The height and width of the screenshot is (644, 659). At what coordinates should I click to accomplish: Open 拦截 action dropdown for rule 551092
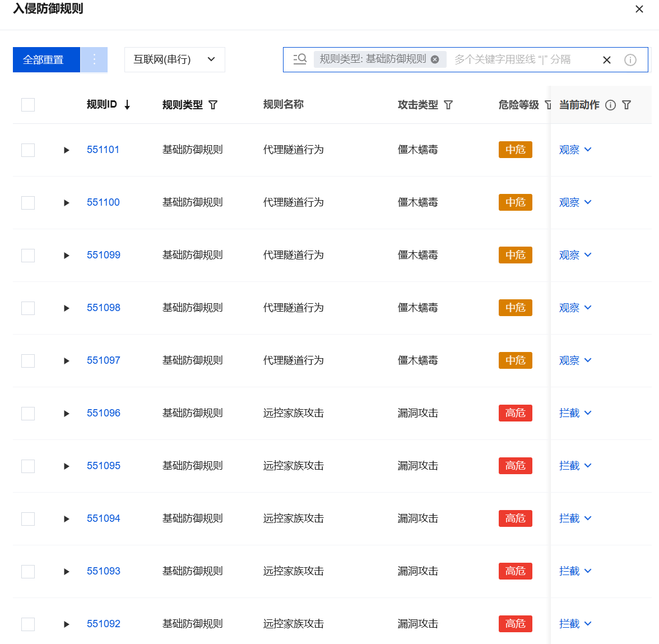[576, 624]
